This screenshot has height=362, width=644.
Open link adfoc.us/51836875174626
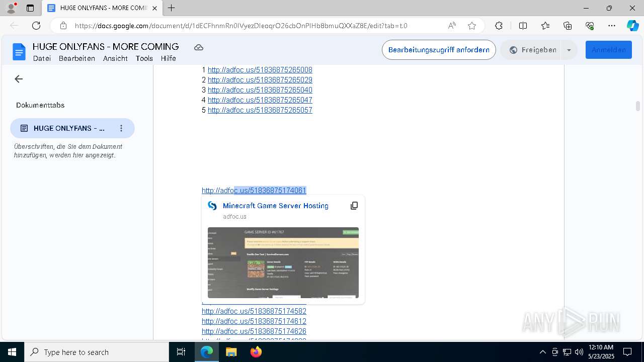(x=254, y=331)
